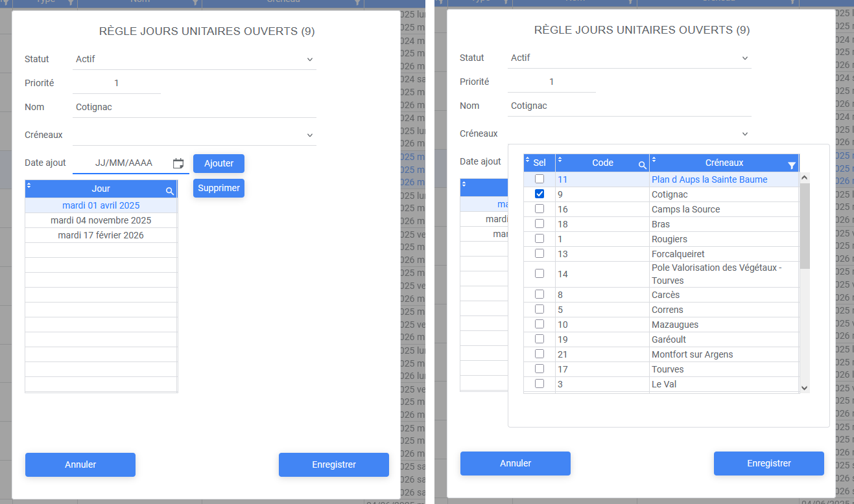Click the Supprimer button
The image size is (854, 504).
(x=219, y=188)
